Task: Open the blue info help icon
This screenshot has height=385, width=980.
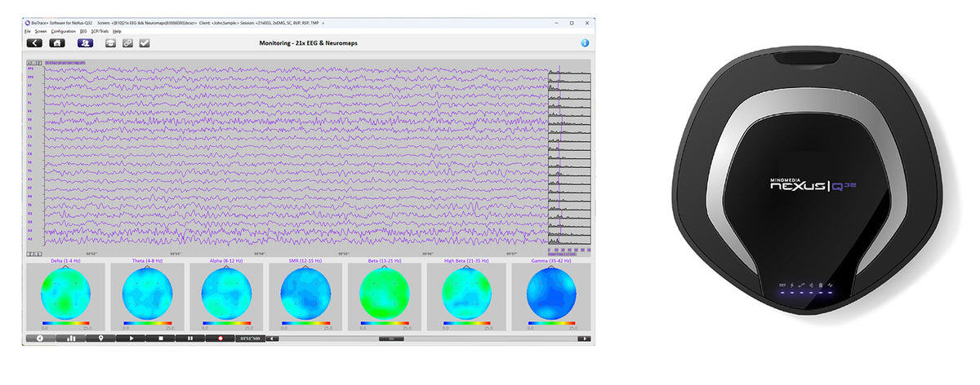Action: pos(585,42)
